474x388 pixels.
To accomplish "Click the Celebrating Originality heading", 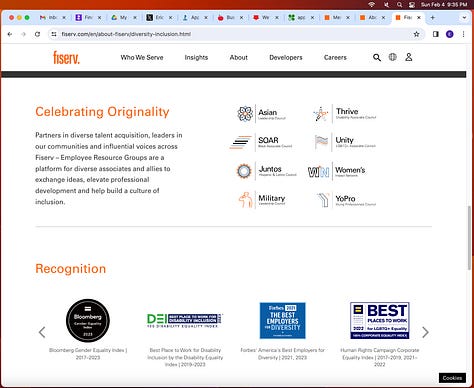I will [x=102, y=112].
